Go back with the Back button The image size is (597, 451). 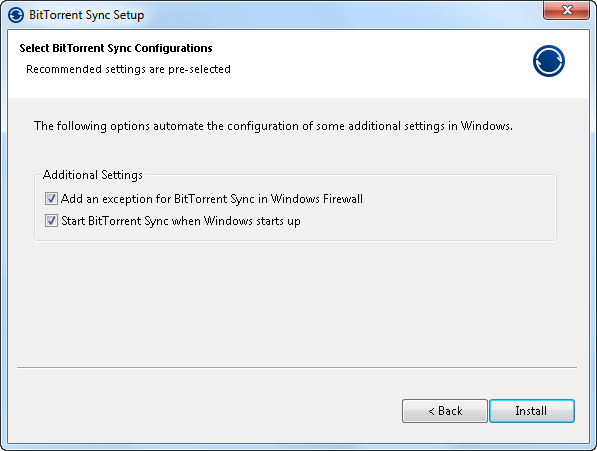click(x=445, y=411)
